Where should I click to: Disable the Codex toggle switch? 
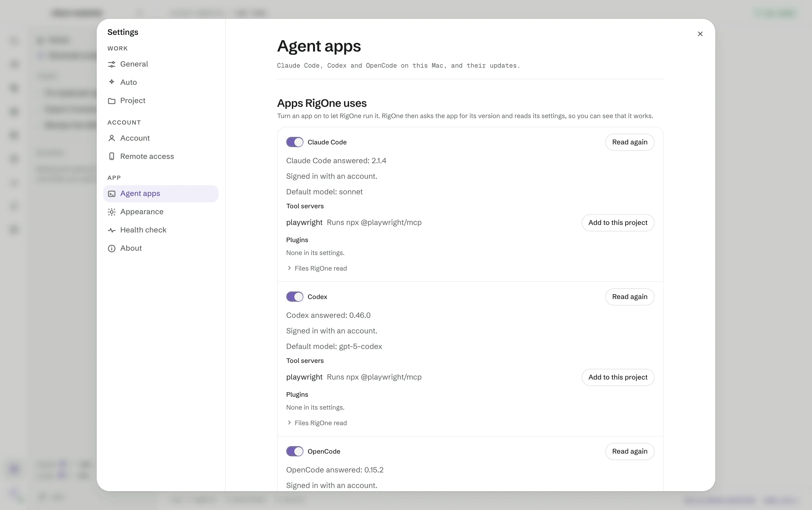click(x=295, y=297)
